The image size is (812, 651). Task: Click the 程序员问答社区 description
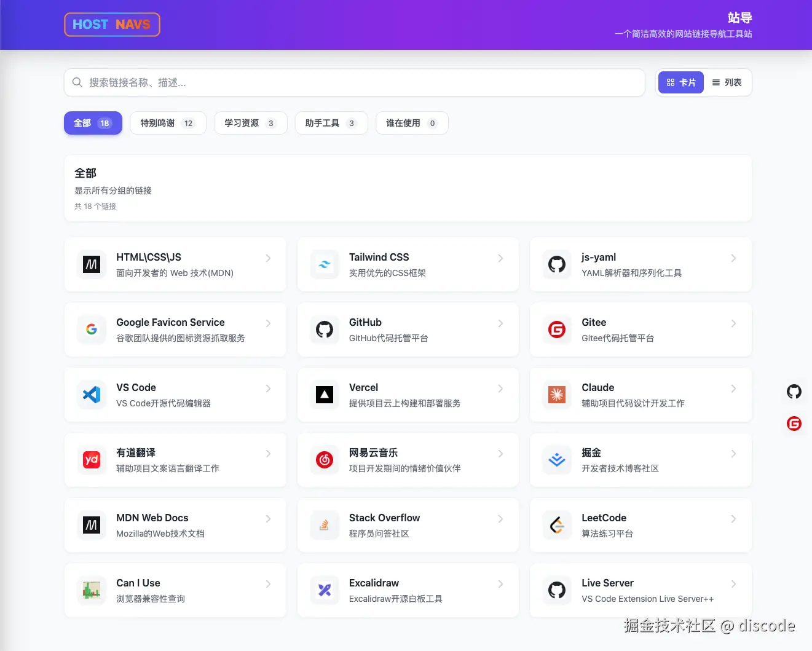[x=379, y=534]
